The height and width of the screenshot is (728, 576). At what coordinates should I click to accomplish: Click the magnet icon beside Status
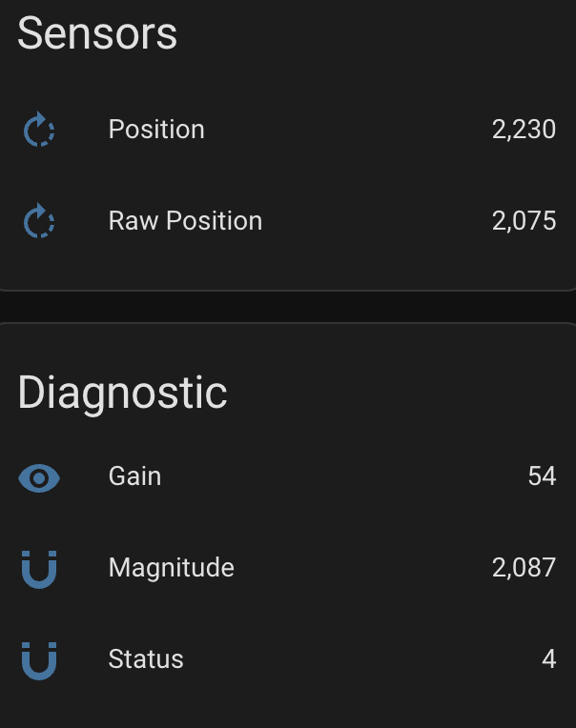point(39,660)
